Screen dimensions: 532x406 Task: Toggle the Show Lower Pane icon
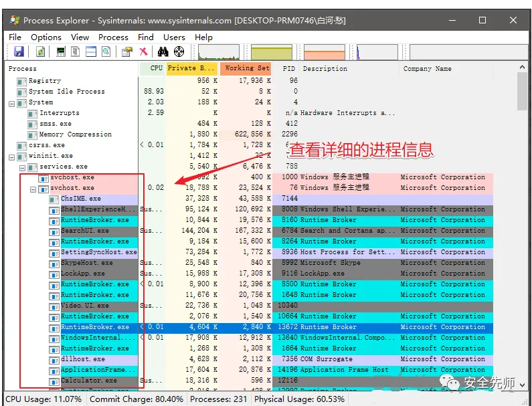pyautogui.click(x=91, y=52)
